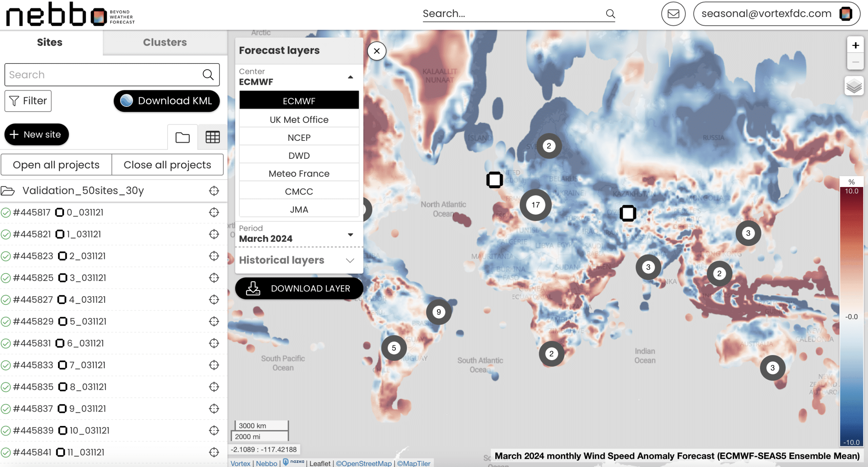Switch to the Clusters tab

coord(165,42)
